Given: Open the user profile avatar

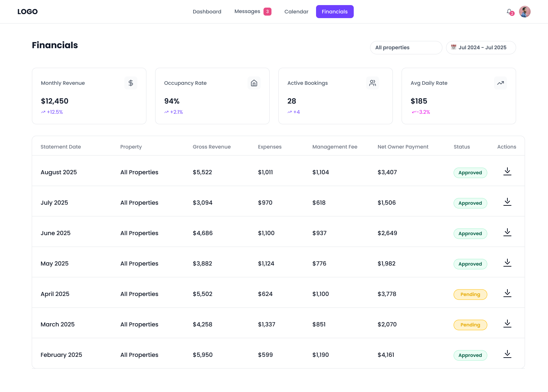Looking at the screenshot, I should 524,12.
